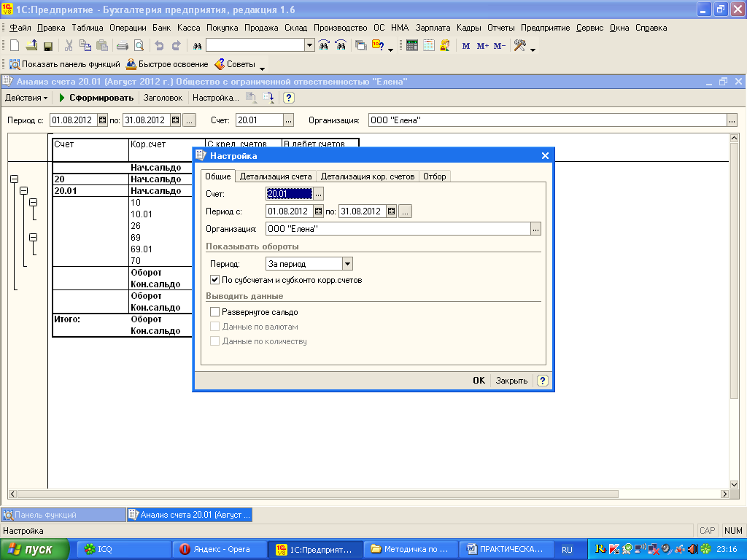
Task: Open the Calendar icon
Action: pyautogui.click(x=429, y=46)
